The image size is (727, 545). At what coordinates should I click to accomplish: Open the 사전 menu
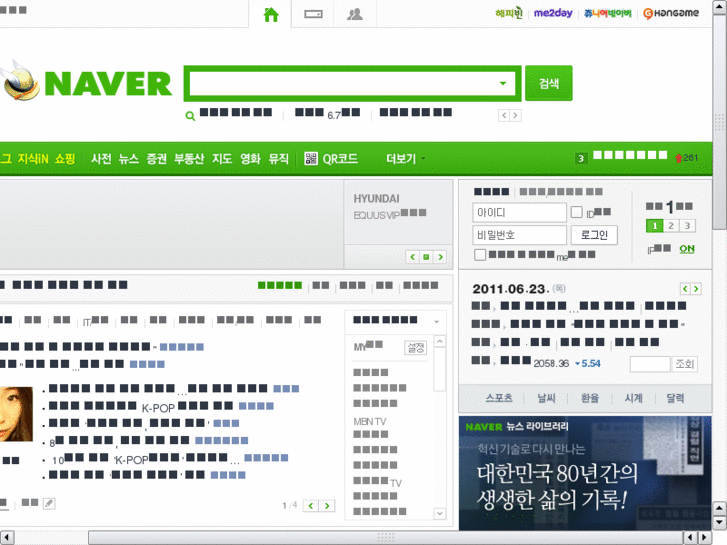101,159
